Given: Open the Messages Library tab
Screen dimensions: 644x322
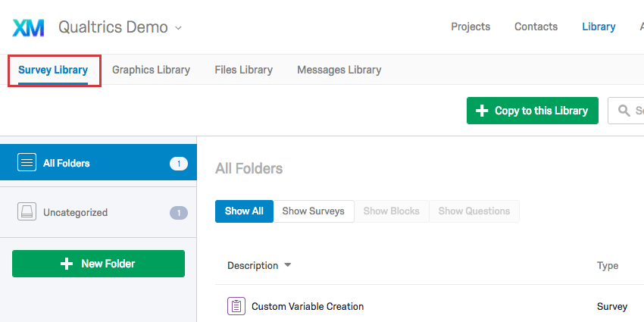Looking at the screenshot, I should pyautogui.click(x=339, y=70).
